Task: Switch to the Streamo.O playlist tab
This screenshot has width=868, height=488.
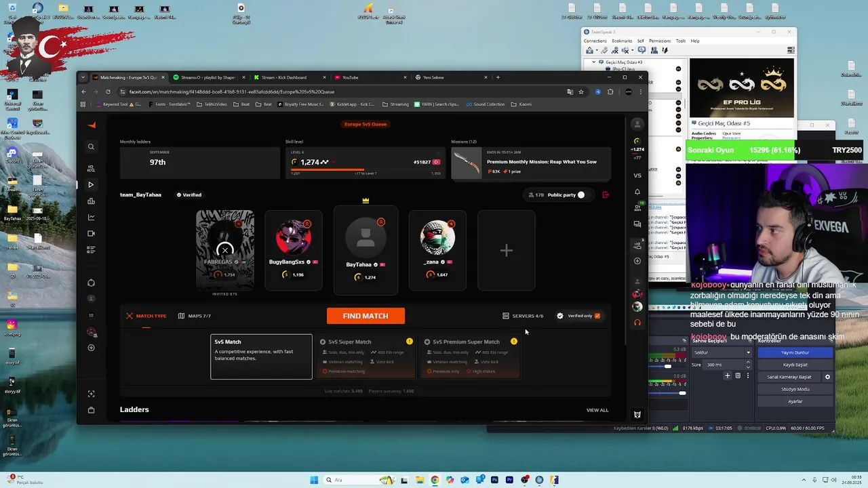Action: (x=210, y=77)
